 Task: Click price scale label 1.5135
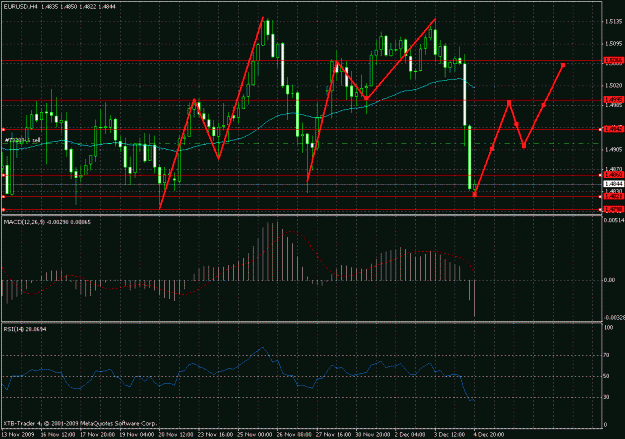[x=613, y=22]
